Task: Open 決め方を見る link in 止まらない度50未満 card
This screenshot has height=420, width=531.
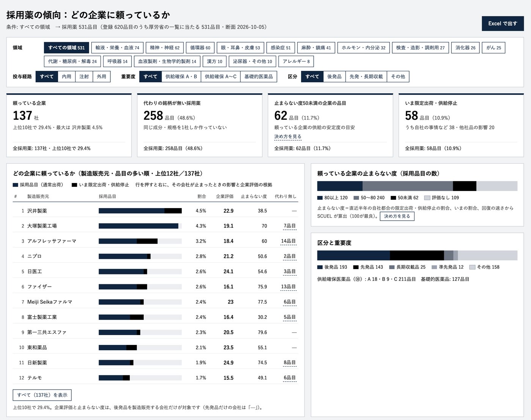Action: [288, 136]
